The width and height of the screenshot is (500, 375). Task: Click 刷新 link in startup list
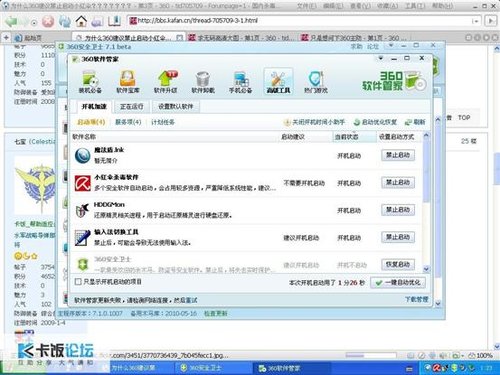coord(415,122)
